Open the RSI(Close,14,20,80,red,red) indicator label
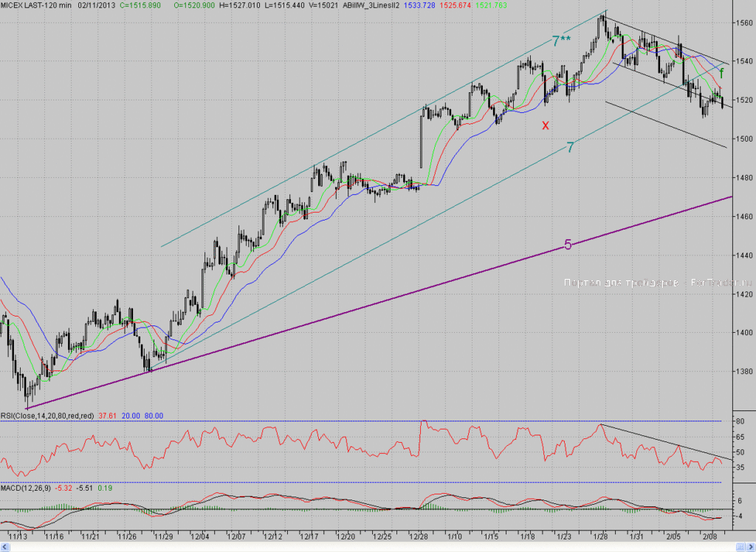Image resolution: width=756 pixels, height=552 pixels. point(47,415)
